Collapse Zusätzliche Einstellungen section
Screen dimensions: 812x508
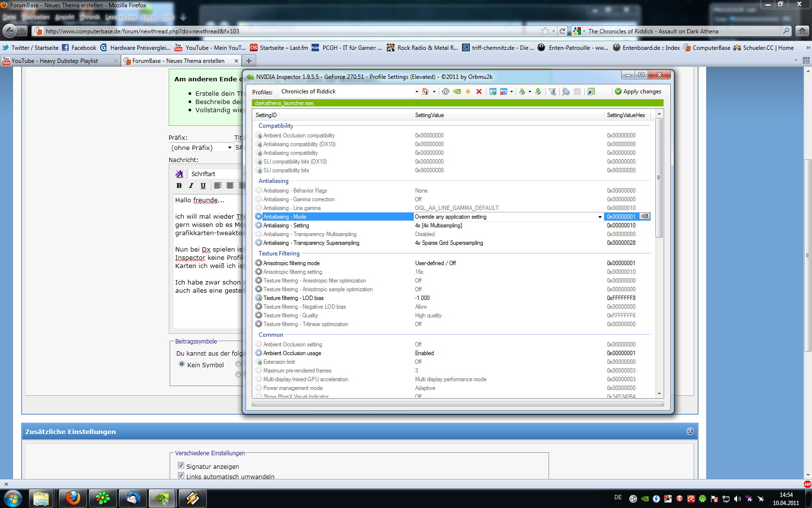[690, 431]
